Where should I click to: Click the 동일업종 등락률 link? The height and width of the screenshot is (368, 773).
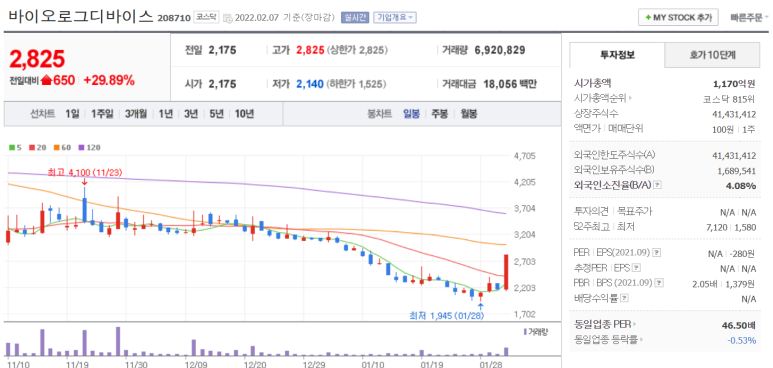click(606, 340)
